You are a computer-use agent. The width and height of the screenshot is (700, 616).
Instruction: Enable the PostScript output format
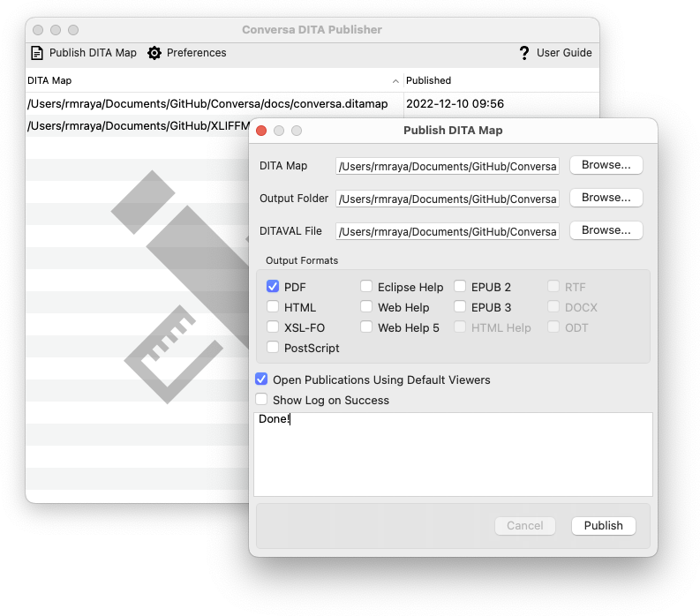(x=273, y=348)
